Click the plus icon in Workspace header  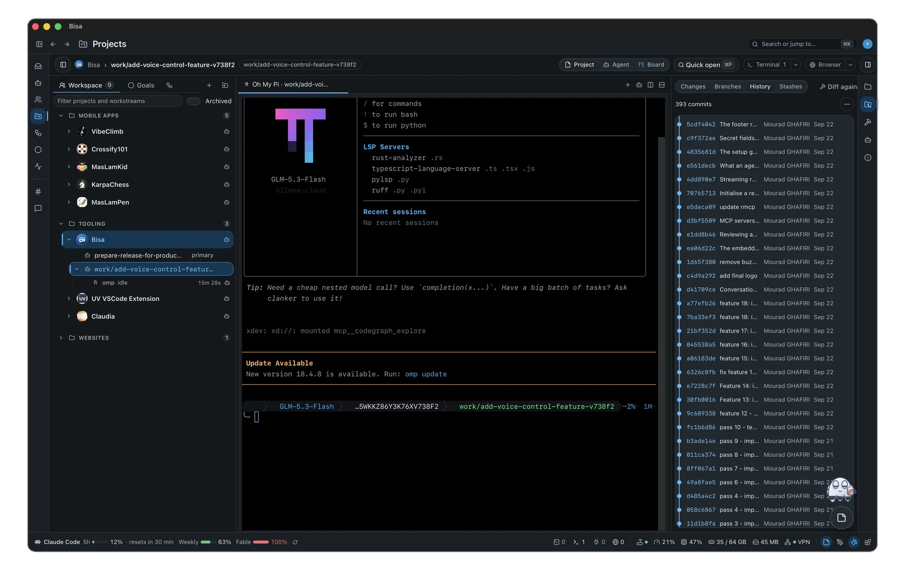coord(209,85)
